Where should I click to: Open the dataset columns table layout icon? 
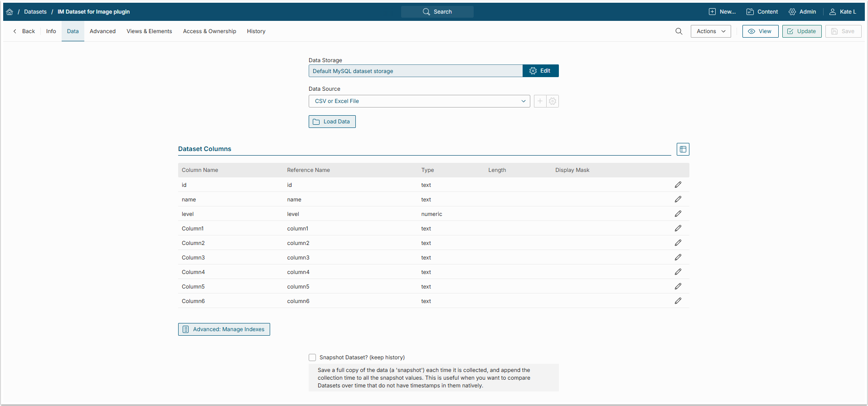pyautogui.click(x=683, y=149)
